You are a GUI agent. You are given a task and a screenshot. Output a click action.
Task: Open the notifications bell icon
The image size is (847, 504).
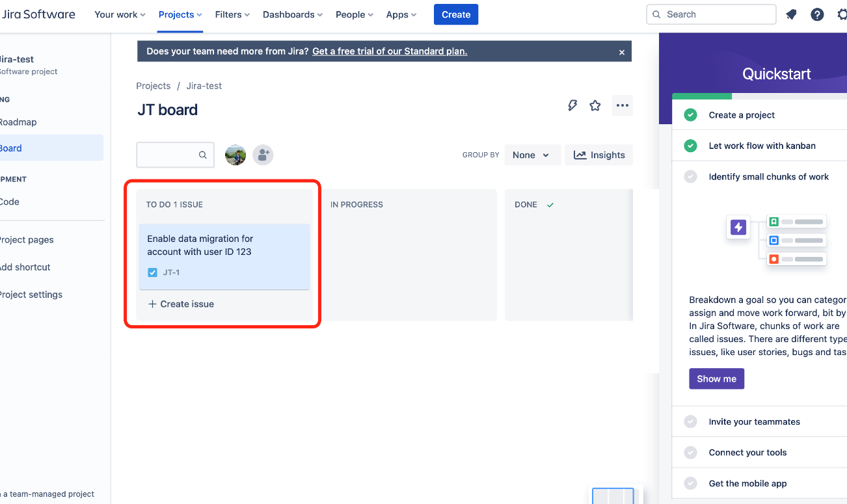coord(791,14)
